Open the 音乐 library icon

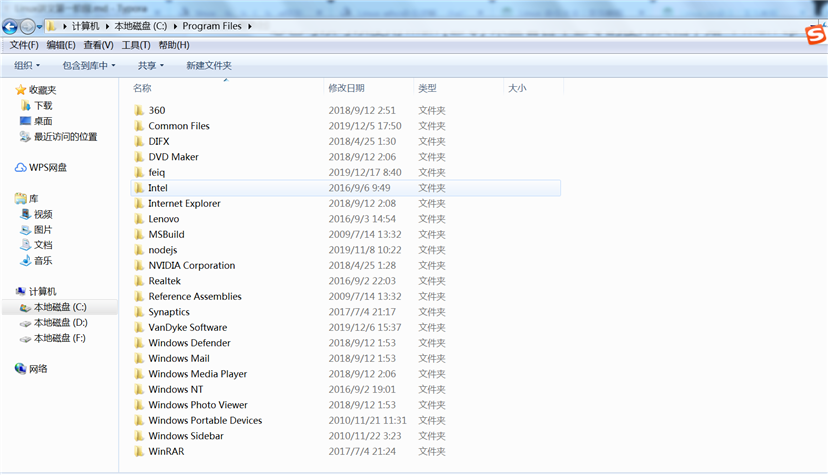(25, 260)
